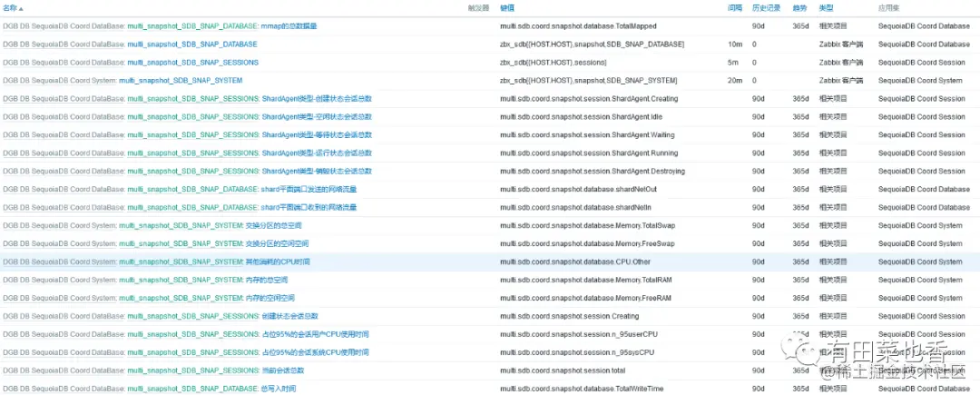Open green master item link in mmap的总数据量 row

click(191, 26)
